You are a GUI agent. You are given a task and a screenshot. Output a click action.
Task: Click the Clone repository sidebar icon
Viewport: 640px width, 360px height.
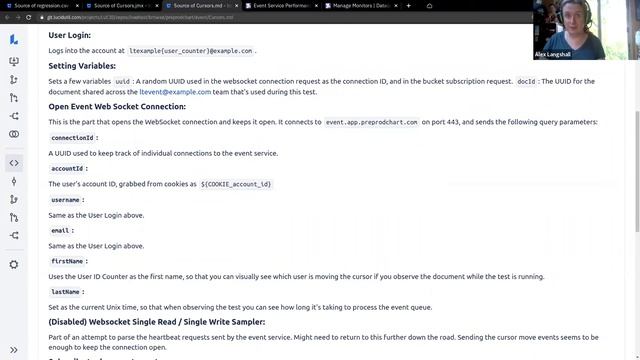tap(14, 61)
